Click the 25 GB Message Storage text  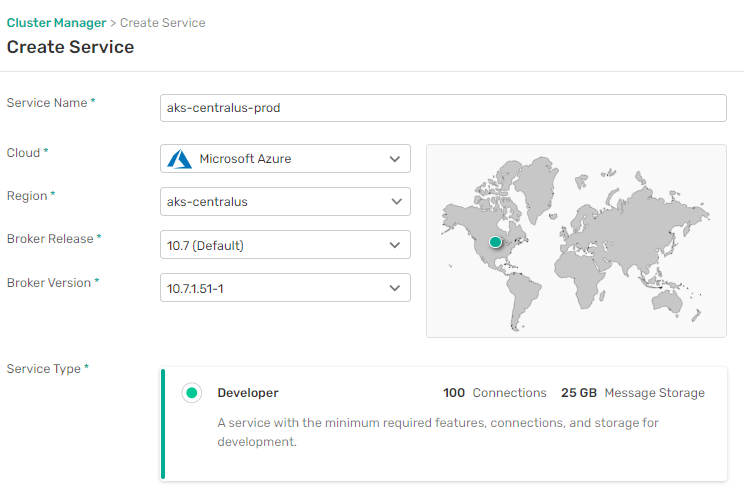(x=632, y=393)
